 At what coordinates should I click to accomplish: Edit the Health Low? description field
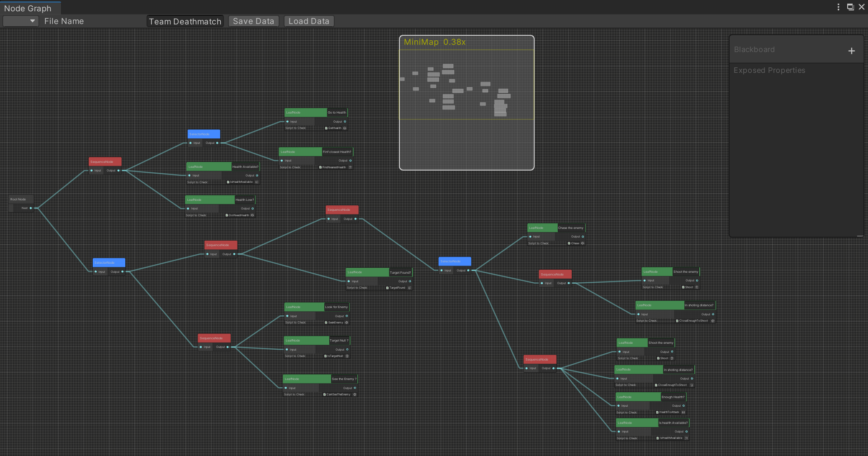[245, 200]
